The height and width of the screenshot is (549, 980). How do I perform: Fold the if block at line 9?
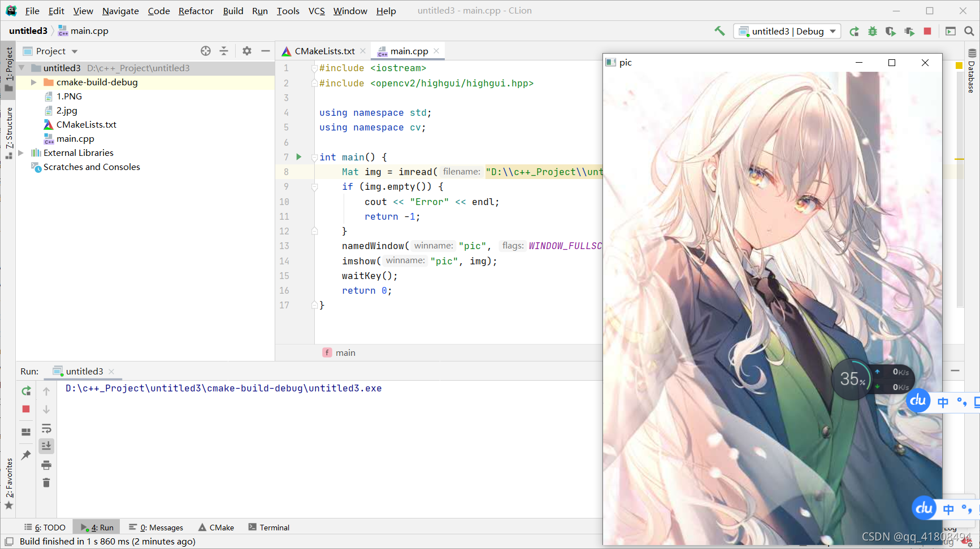pyautogui.click(x=314, y=186)
